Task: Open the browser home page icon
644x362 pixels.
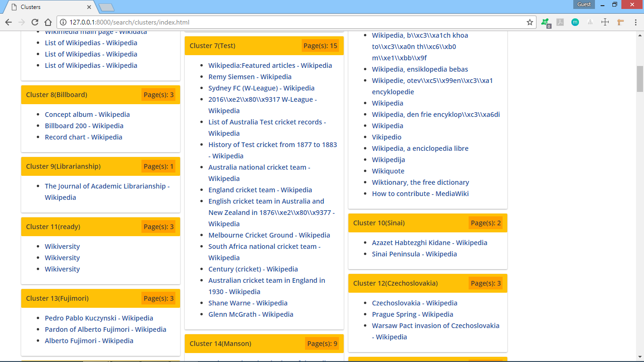Action: [48, 22]
